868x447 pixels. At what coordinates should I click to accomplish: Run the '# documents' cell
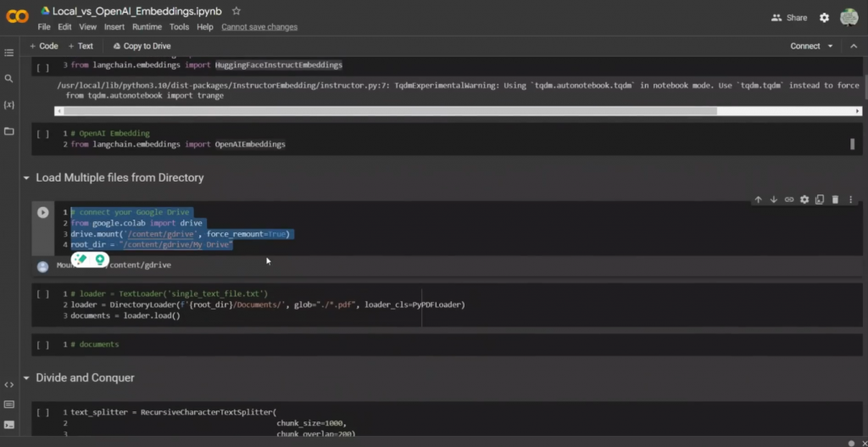42,344
